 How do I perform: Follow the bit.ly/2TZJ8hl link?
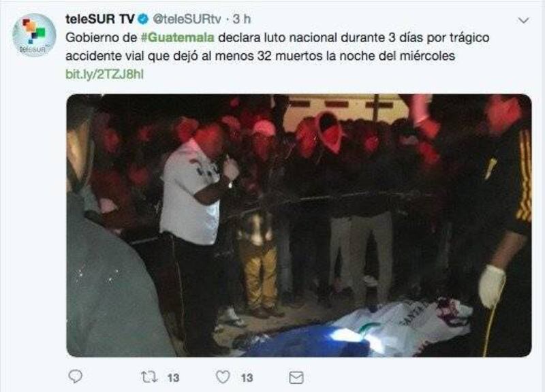[x=105, y=74]
